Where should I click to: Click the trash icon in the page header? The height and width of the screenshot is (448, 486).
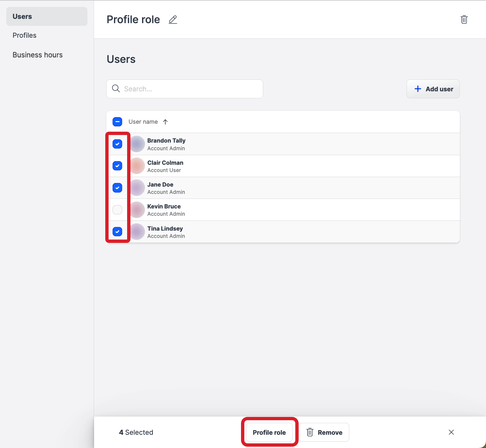pos(464,20)
